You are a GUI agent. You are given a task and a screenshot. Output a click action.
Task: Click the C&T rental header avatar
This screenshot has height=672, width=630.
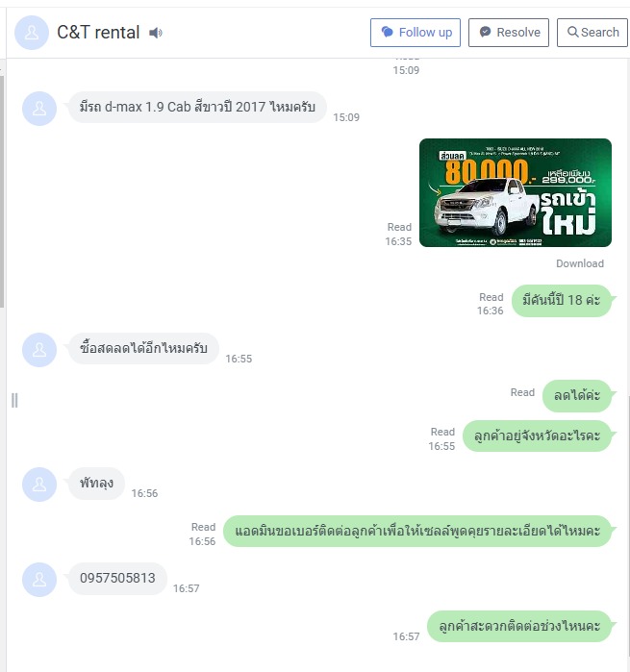[32, 33]
